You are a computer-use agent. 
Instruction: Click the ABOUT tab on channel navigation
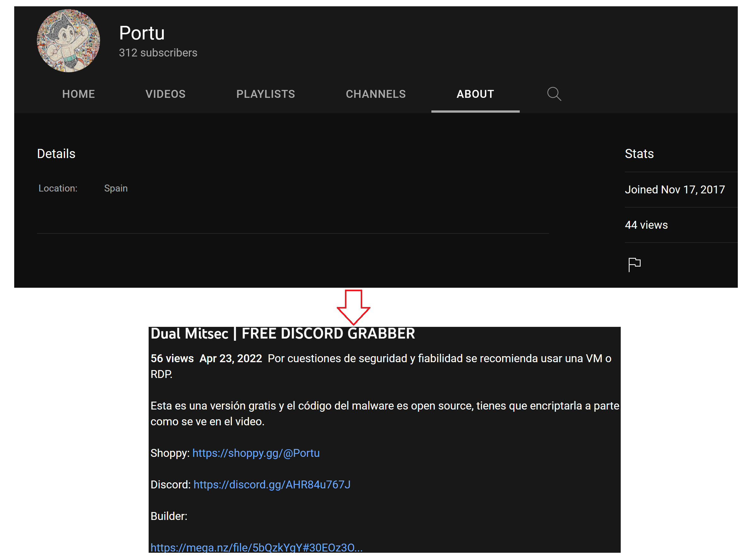point(475,93)
